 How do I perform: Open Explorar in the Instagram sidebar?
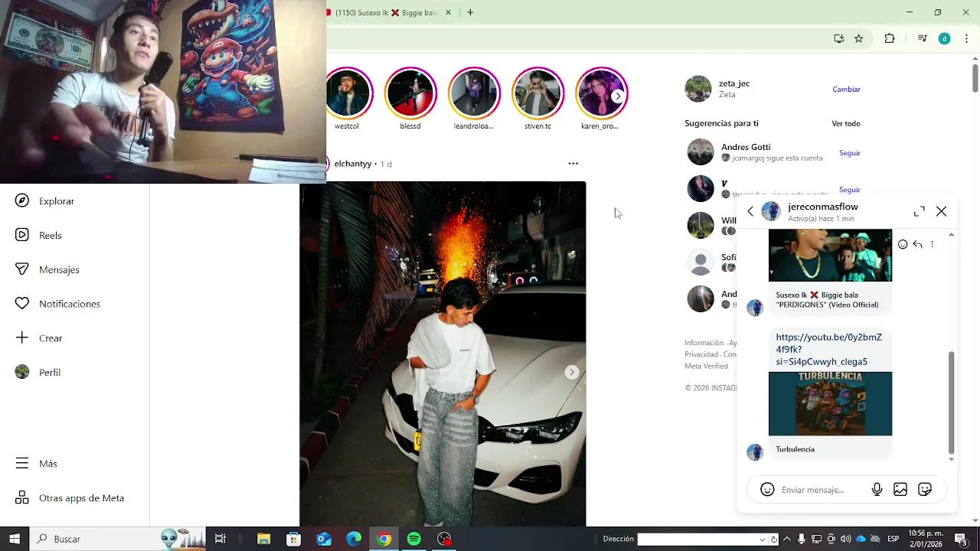click(46, 201)
